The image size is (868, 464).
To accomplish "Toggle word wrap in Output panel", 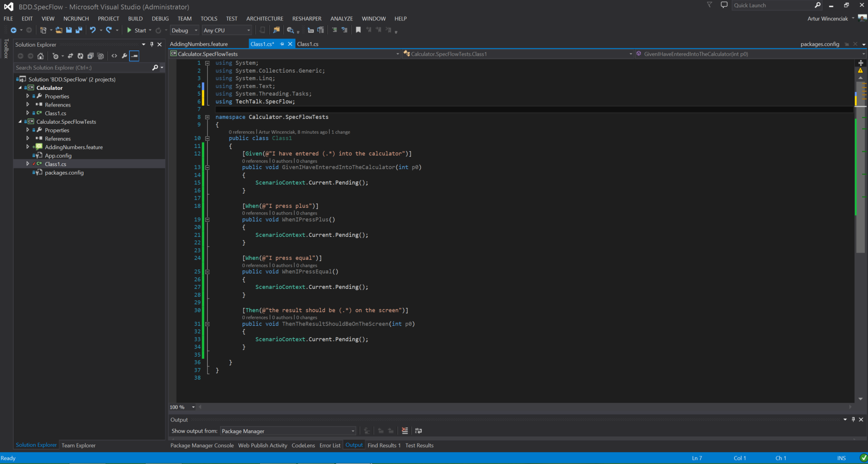I will click(x=418, y=431).
